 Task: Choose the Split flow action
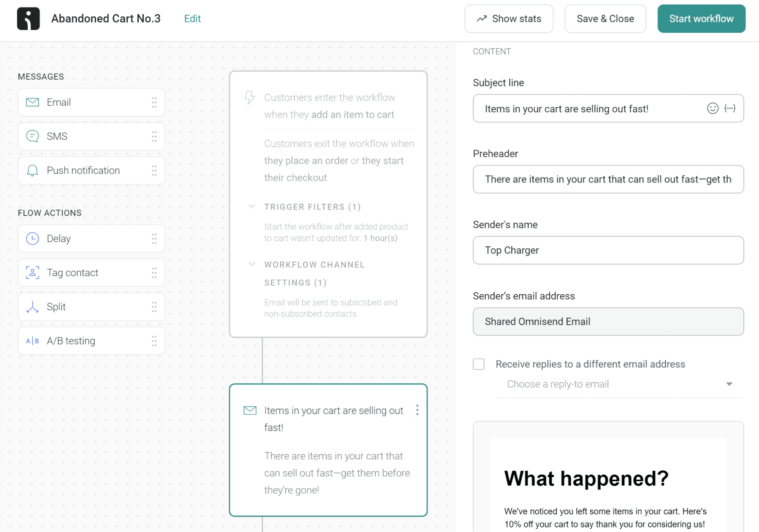point(91,307)
